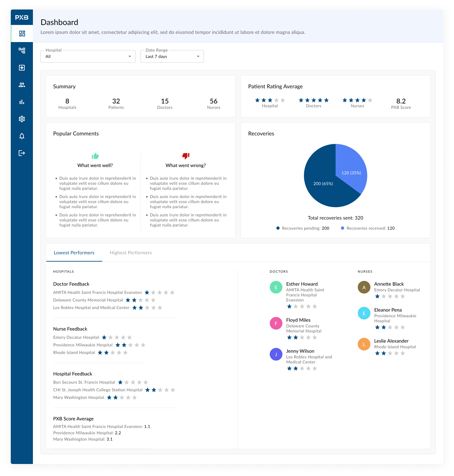The width and height of the screenshot is (454, 476).
Task: Click the Doctor Feedback heading
Action: (71, 284)
